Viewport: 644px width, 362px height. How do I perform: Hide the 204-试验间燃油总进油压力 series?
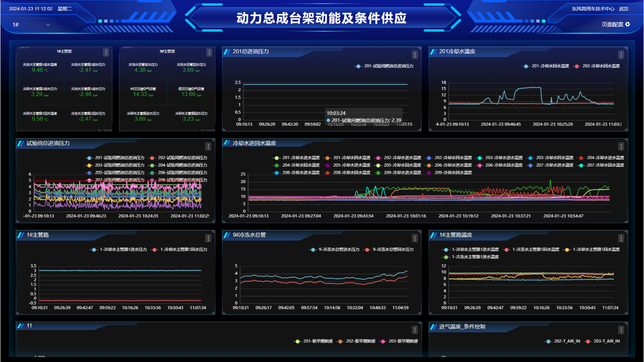click(x=178, y=165)
